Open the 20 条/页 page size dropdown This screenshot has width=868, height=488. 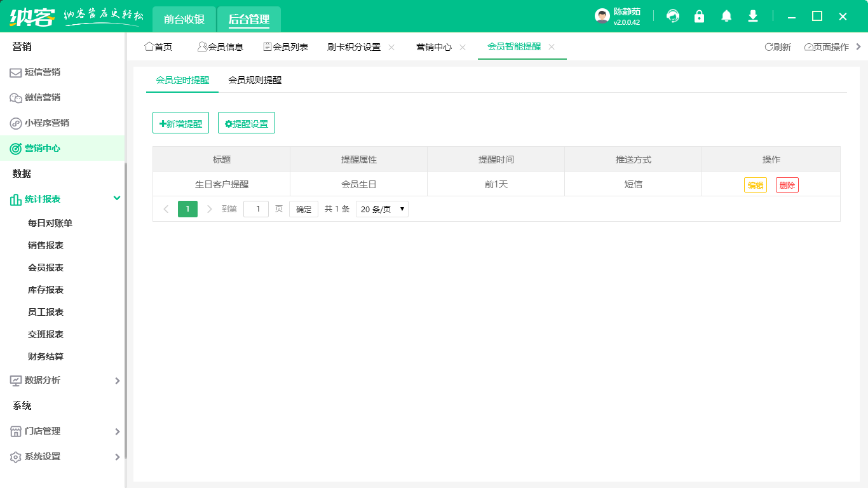pos(382,209)
